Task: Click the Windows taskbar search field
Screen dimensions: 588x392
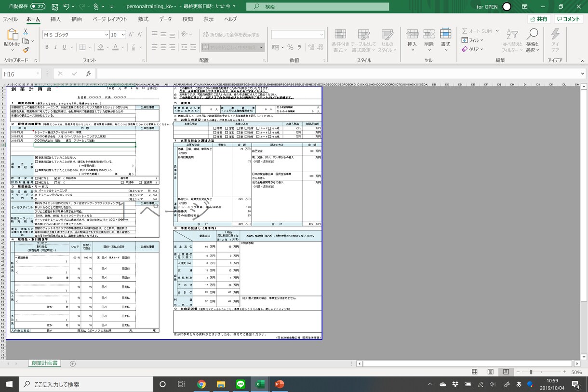Action: (86, 384)
